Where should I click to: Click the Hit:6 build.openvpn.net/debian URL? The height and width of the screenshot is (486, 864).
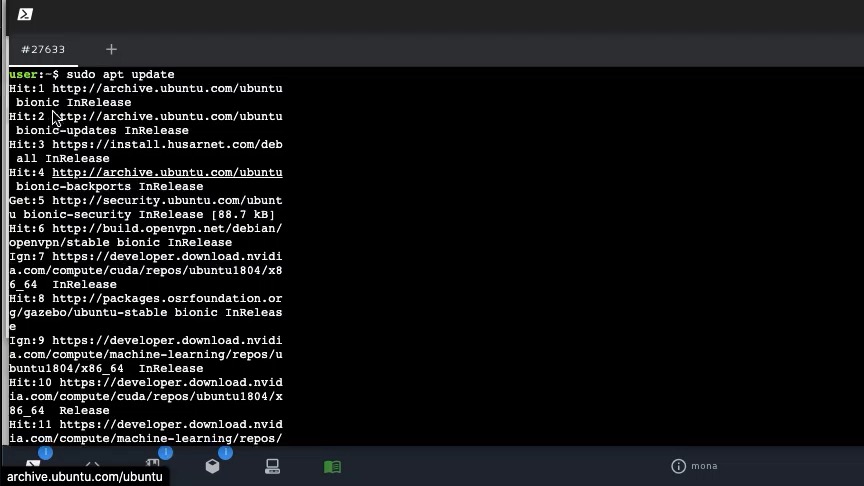pyautogui.click(x=168, y=229)
